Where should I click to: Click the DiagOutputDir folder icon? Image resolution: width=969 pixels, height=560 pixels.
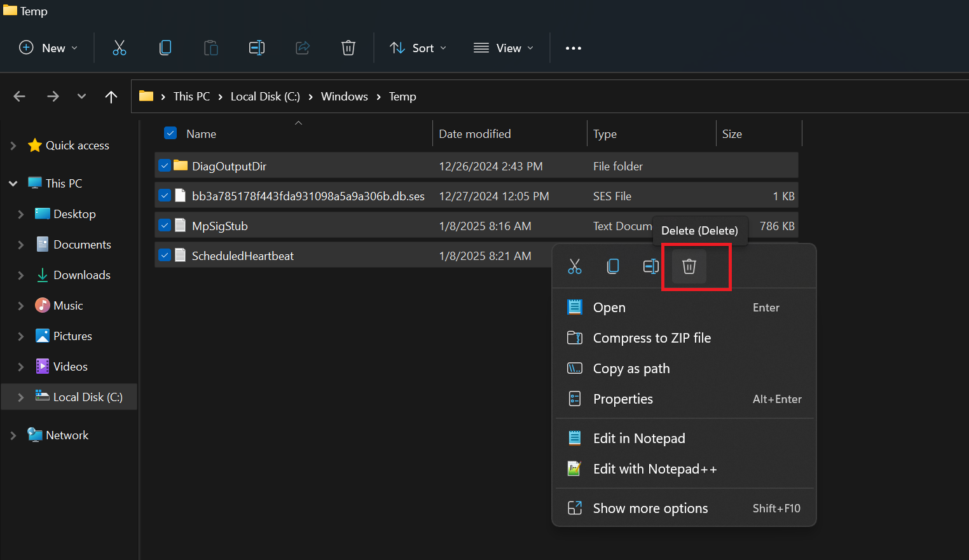coord(181,166)
